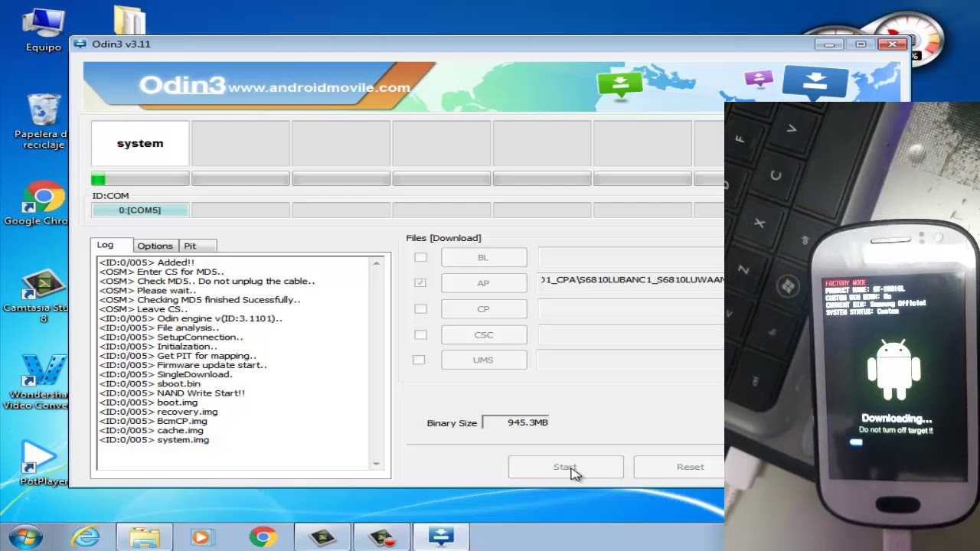Select the Odin3 taskbar icon
This screenshot has width=980, height=551.
[441, 537]
